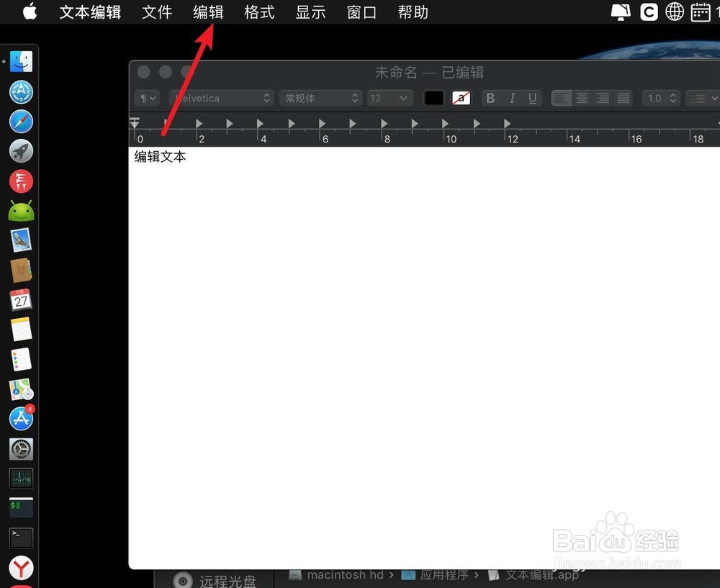720x588 pixels.
Task: Open the text color swatch
Action: click(x=433, y=98)
